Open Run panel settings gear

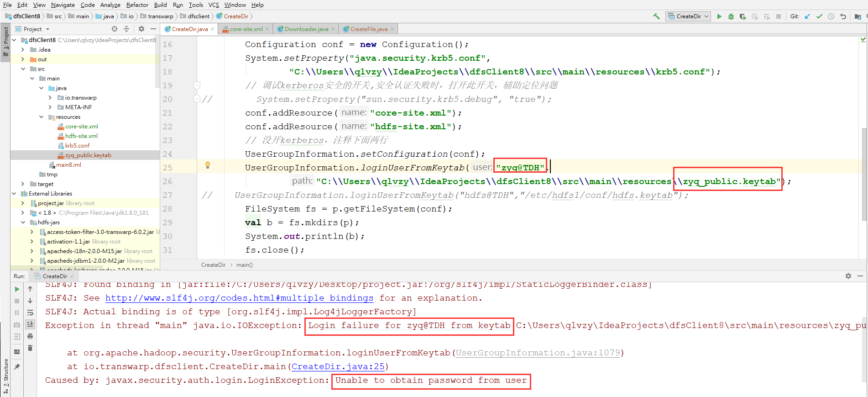pyautogui.click(x=848, y=276)
